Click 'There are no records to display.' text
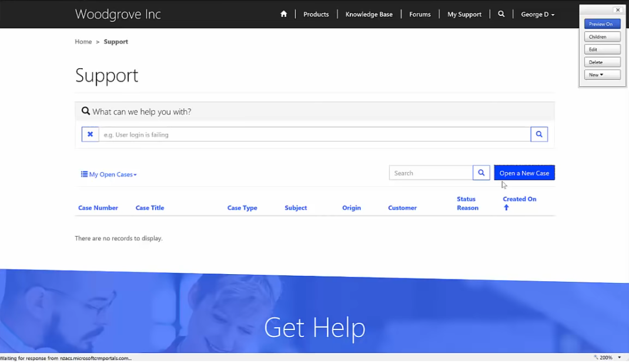 (x=118, y=238)
